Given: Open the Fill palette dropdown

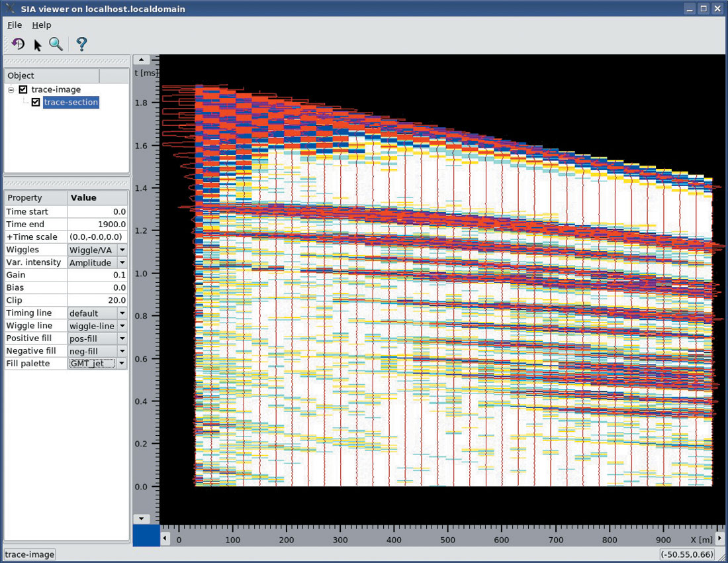Looking at the screenshot, I should click(x=97, y=363).
